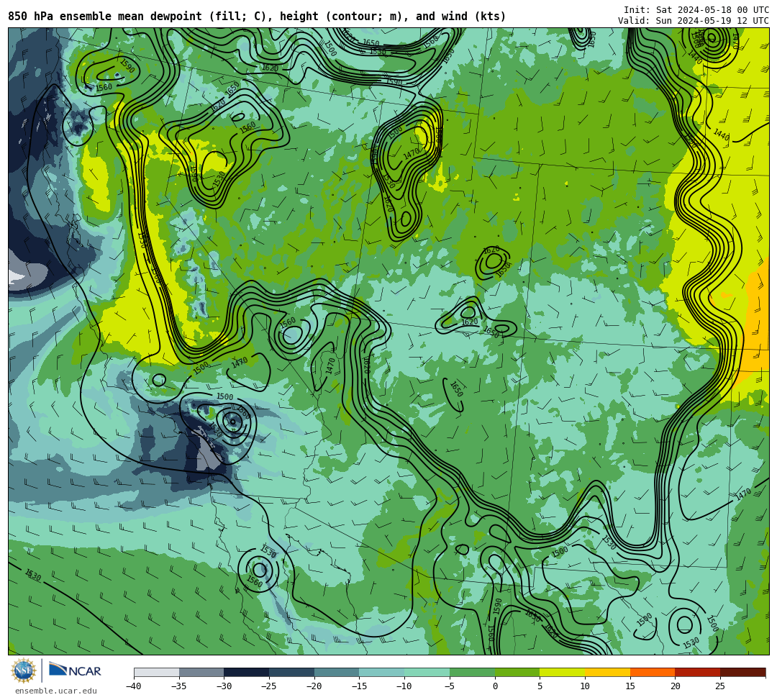Click the -15 colorbar label
Image resolution: width=777 pixels, height=700 pixels.
click(x=359, y=686)
